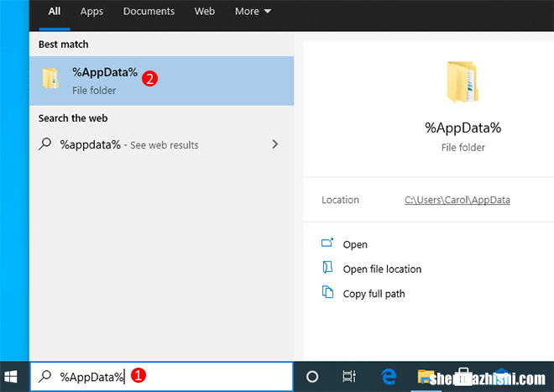Open Task View on the taskbar
The height and width of the screenshot is (392, 554).
coord(349,376)
